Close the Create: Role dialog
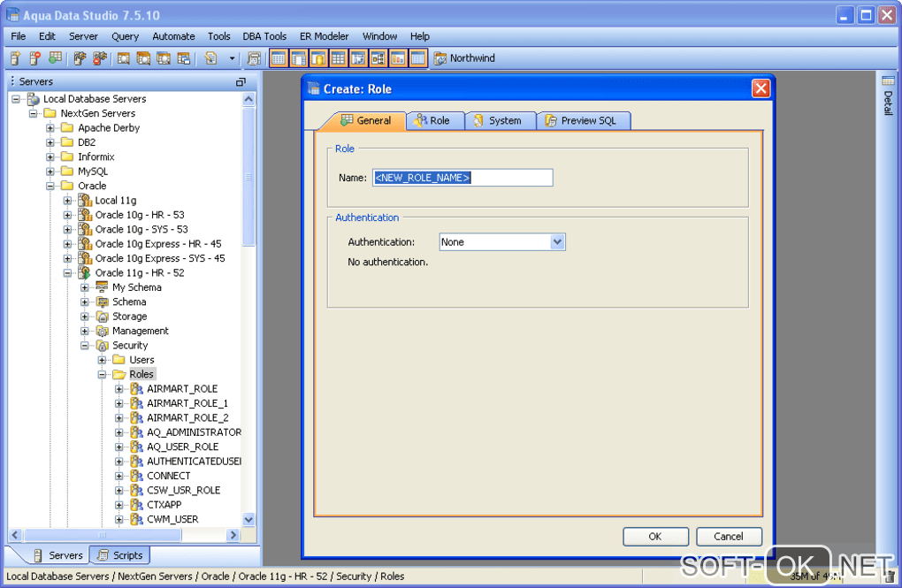 [761, 88]
